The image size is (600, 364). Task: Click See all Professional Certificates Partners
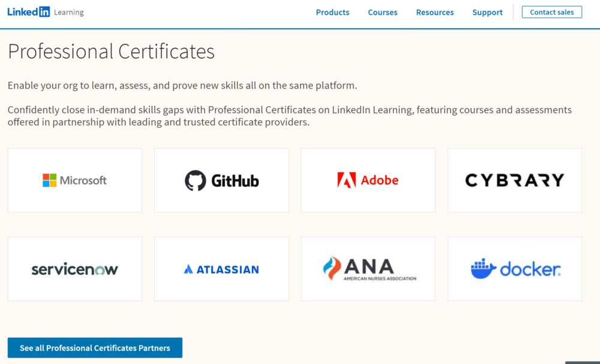tap(95, 348)
